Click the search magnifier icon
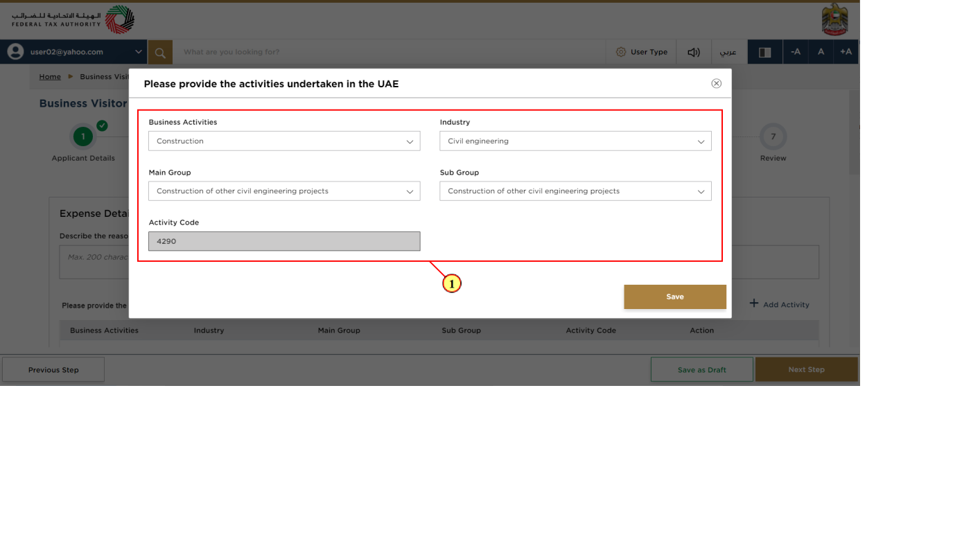This screenshot has height=555, width=980. 160,52
